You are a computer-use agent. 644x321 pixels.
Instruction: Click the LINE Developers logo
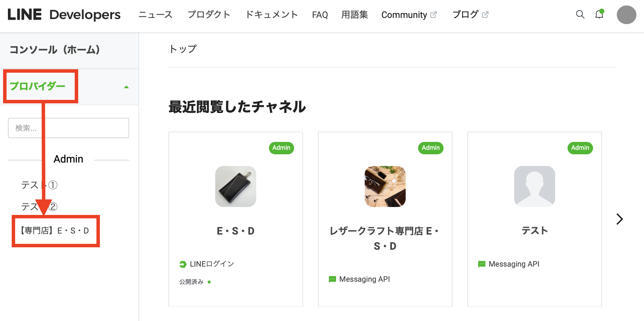[x=64, y=15]
